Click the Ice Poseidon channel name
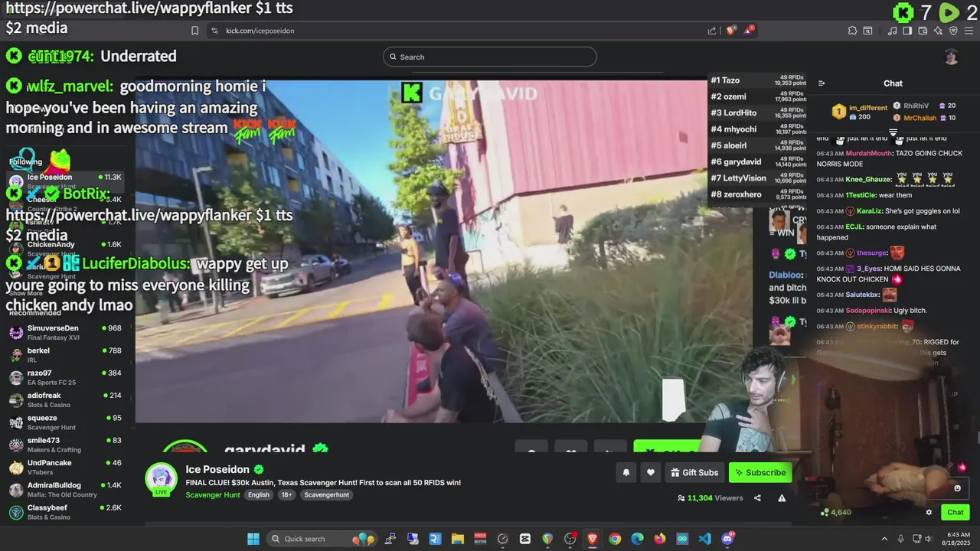 click(x=217, y=469)
